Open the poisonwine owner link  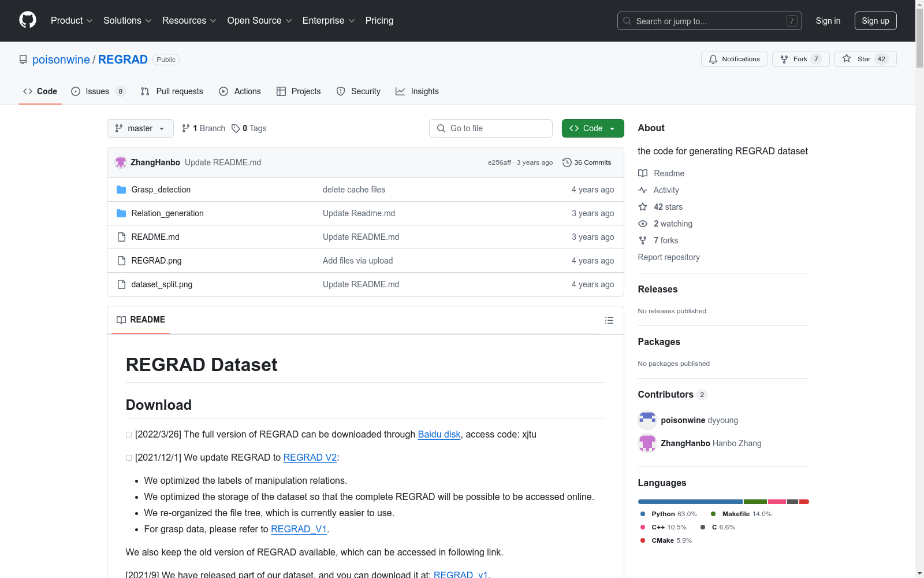point(61,60)
